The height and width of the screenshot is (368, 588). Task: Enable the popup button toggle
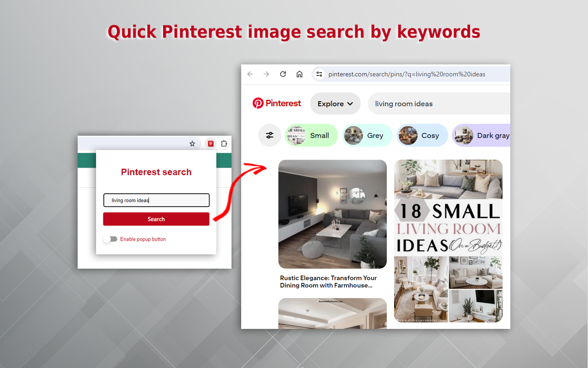[110, 239]
